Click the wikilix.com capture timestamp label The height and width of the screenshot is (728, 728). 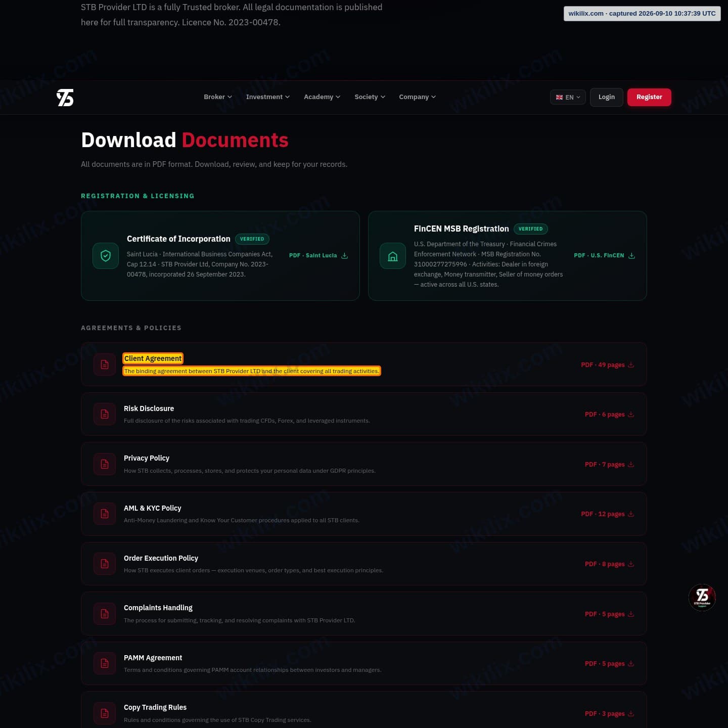tap(642, 14)
